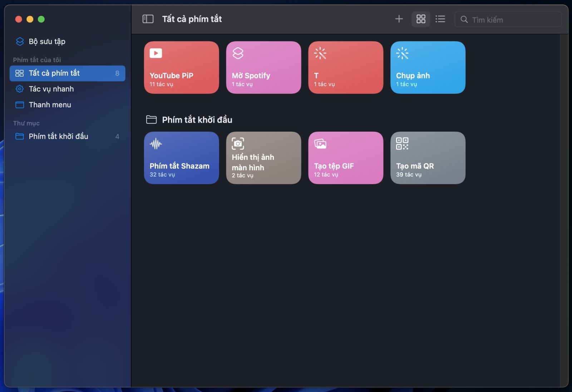Viewport: 572px width, 392px height.
Task: Click the layers icon on Mở Spotify card
Action: [x=238, y=53]
